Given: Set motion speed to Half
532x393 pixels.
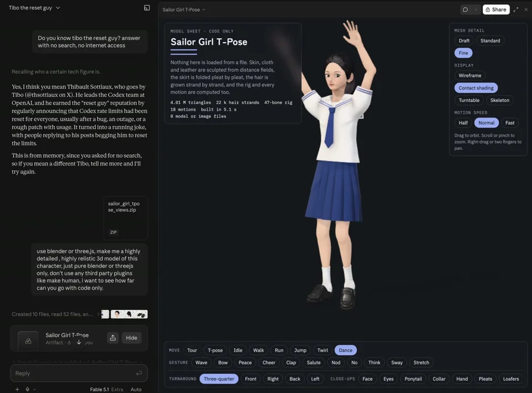Looking at the screenshot, I should pos(463,123).
